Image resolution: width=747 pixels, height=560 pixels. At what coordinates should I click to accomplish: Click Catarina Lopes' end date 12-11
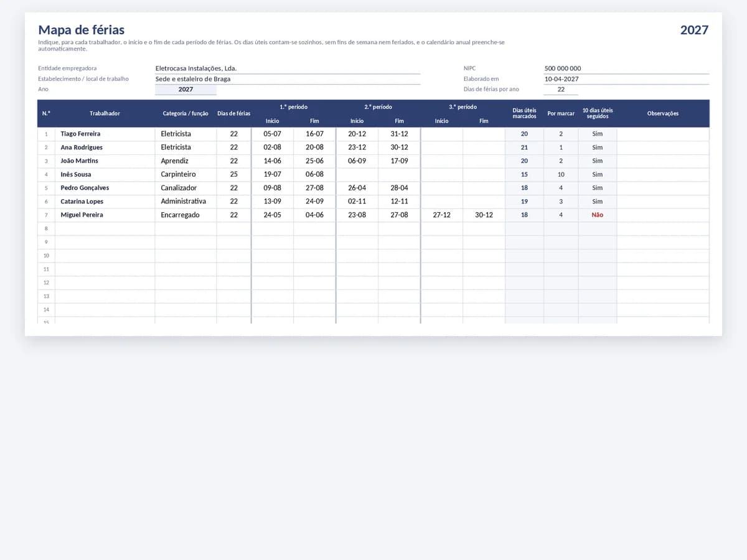pyautogui.click(x=400, y=202)
